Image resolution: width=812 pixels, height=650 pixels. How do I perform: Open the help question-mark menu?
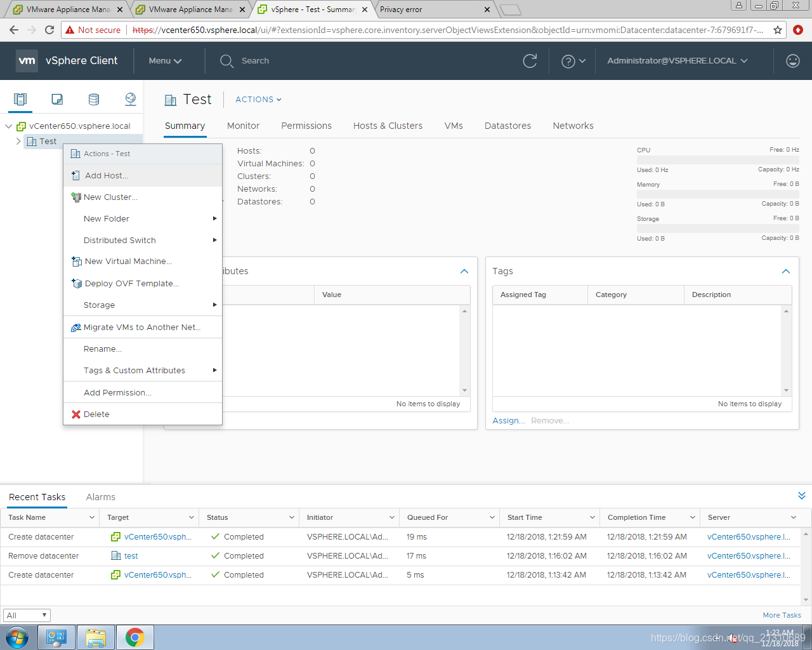[573, 61]
